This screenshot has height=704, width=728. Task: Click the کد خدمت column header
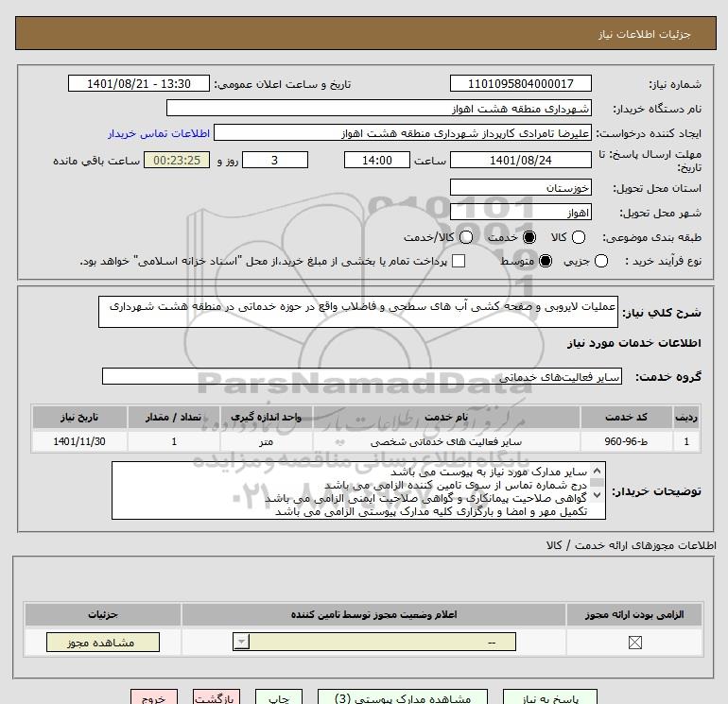click(626, 417)
